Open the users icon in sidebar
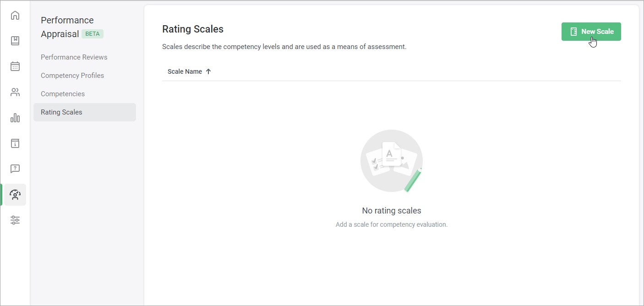 15,92
